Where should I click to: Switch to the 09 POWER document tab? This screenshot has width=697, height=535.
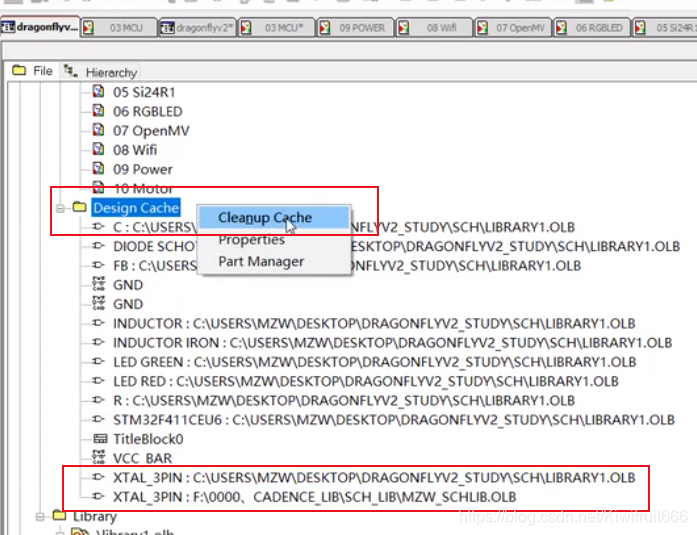(x=361, y=28)
